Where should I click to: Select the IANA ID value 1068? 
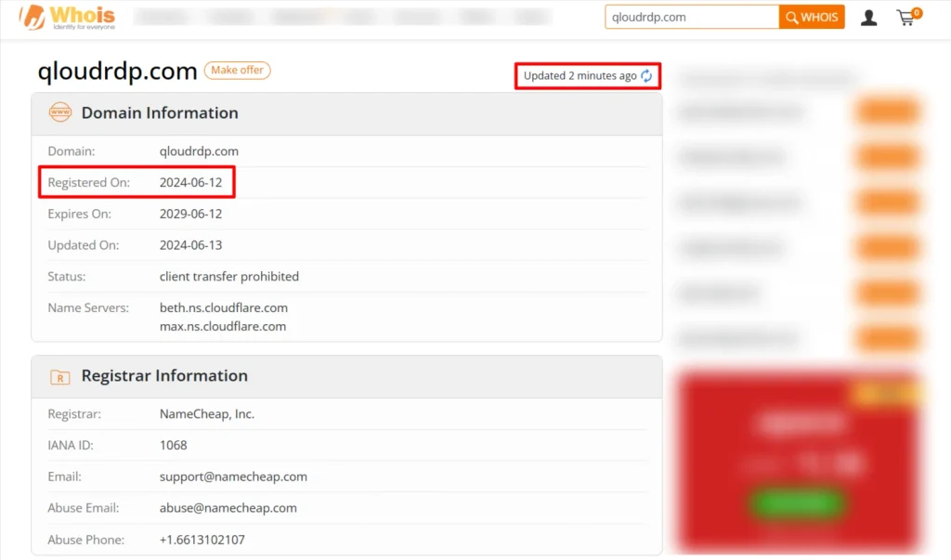pyautogui.click(x=173, y=446)
